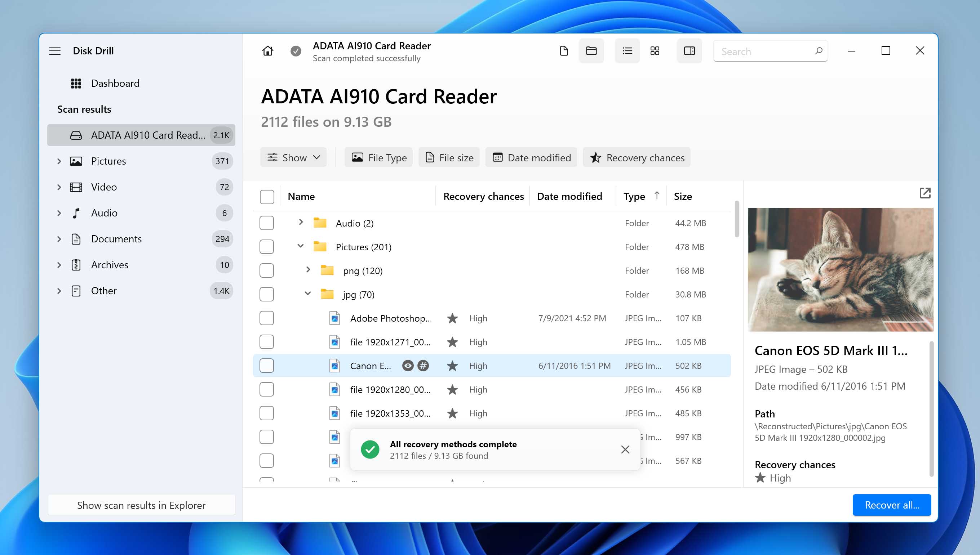Sort by Type column header
Screen dimensions: 980x555
coord(641,197)
